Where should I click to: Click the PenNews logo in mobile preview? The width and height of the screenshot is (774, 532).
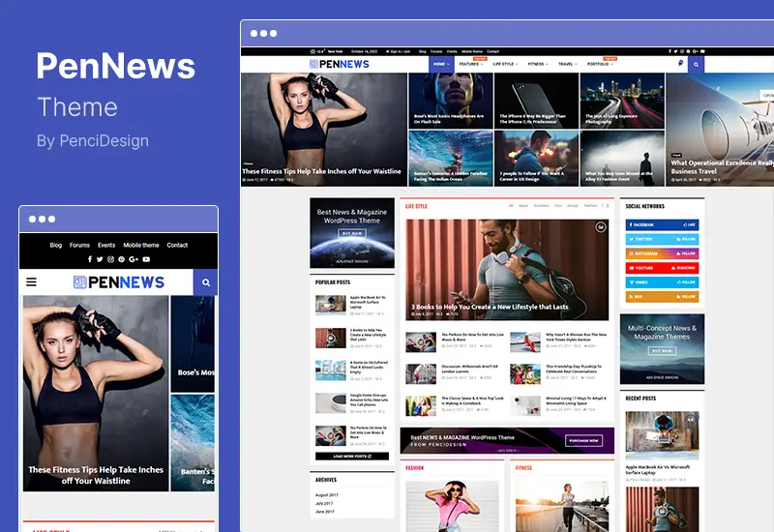(x=118, y=281)
